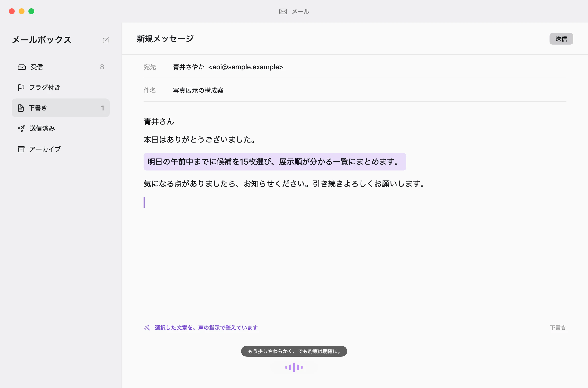Click the flag icon beside フラグ付き
588x388 pixels.
21,87
